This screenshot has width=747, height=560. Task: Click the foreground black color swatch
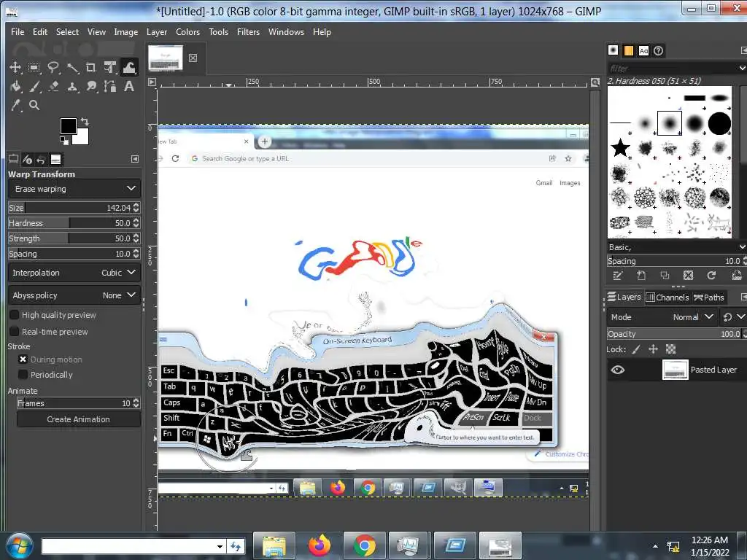pyautogui.click(x=67, y=125)
